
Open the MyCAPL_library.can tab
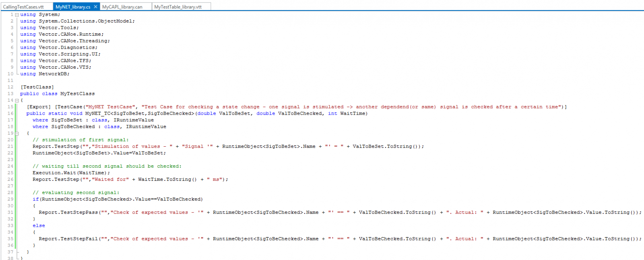pyautogui.click(x=122, y=7)
